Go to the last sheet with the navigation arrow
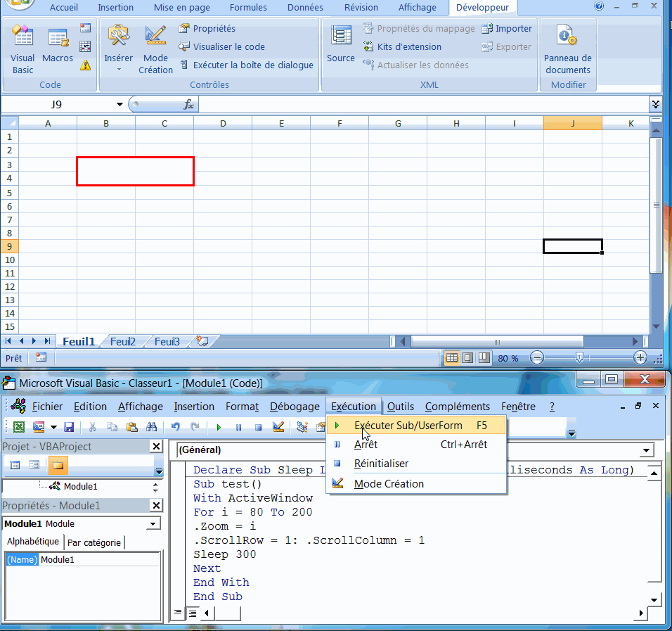 47,341
